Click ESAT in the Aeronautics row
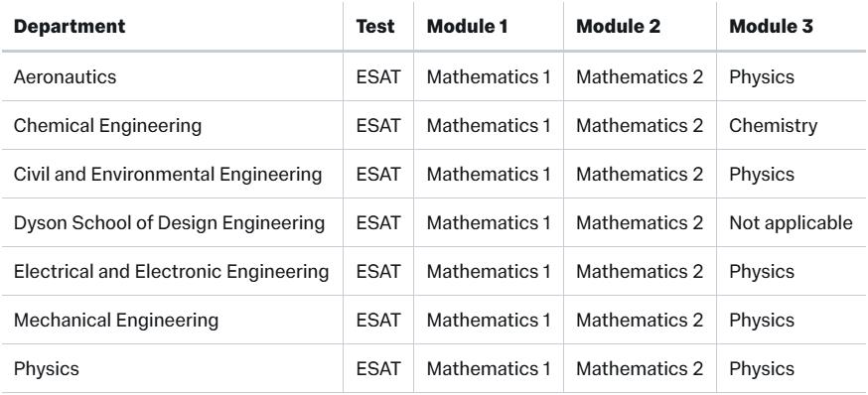Image resolution: width=868 pixels, height=395 pixels. tap(377, 76)
